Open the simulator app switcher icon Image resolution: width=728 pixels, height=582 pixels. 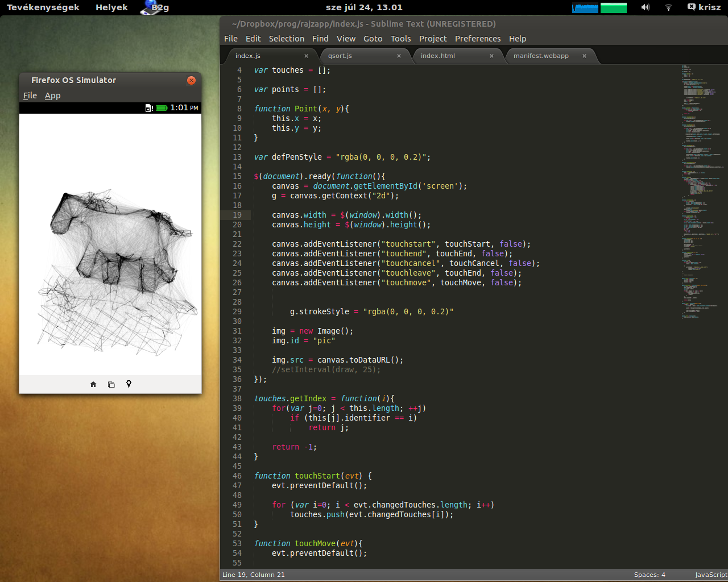coord(111,384)
